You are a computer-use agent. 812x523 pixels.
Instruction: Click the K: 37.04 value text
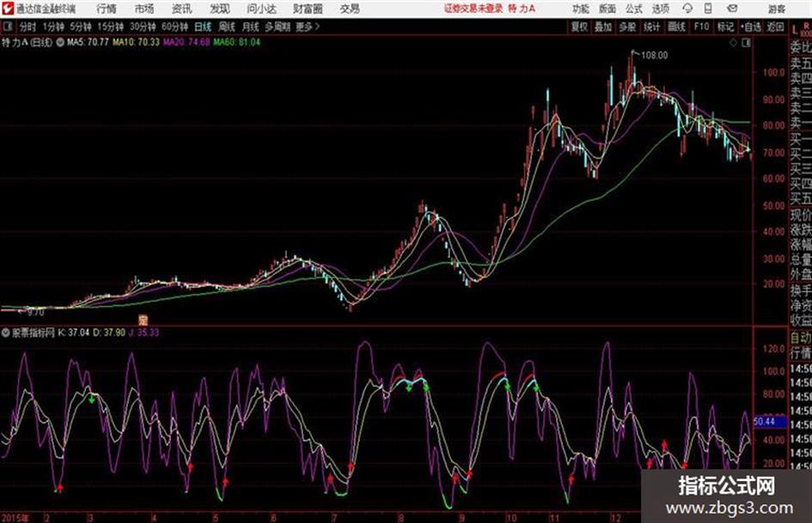[x=73, y=333]
